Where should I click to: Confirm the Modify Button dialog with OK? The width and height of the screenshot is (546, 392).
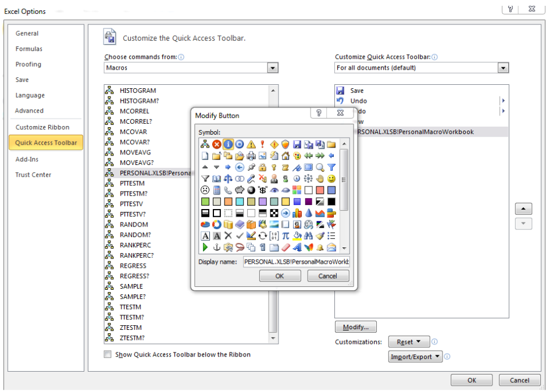click(x=280, y=276)
